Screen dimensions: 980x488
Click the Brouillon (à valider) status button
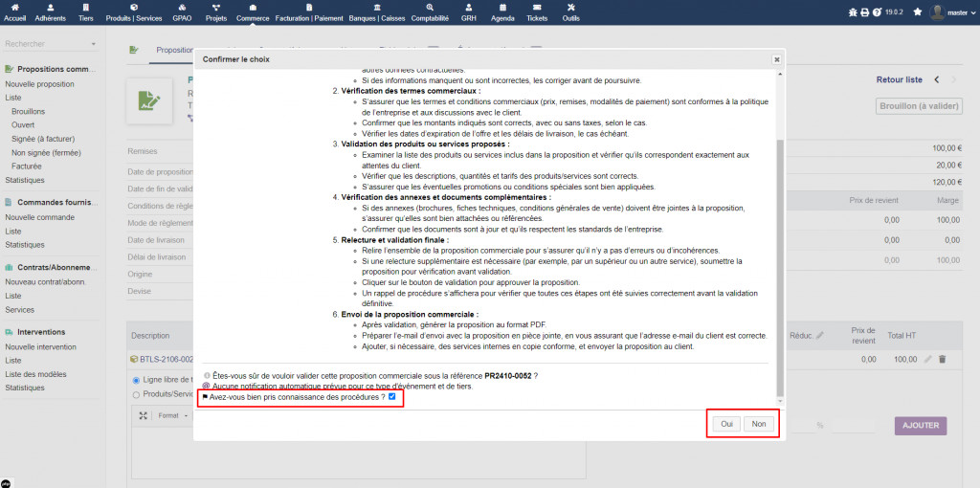pos(919,106)
